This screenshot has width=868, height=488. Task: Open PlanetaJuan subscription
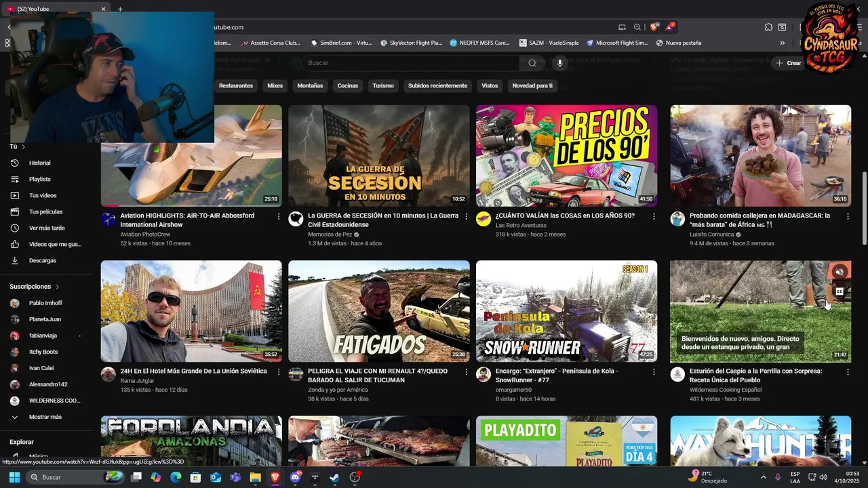pyautogui.click(x=46, y=319)
